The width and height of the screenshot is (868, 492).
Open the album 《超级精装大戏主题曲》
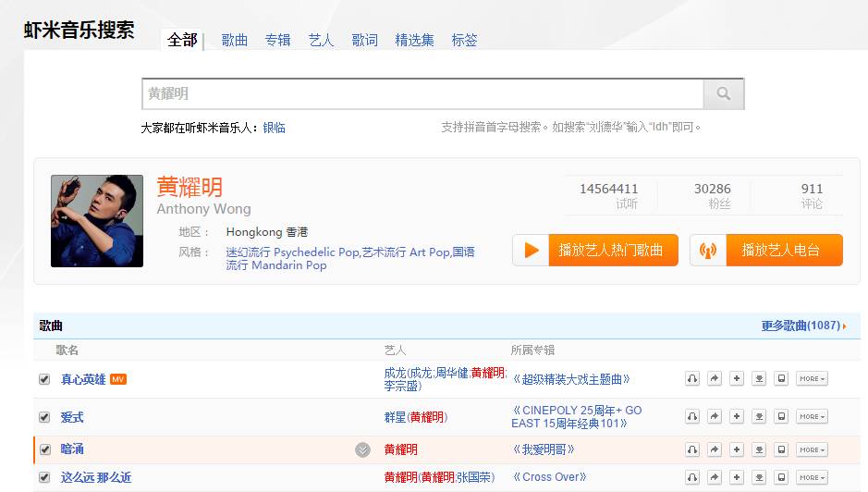click(x=571, y=379)
